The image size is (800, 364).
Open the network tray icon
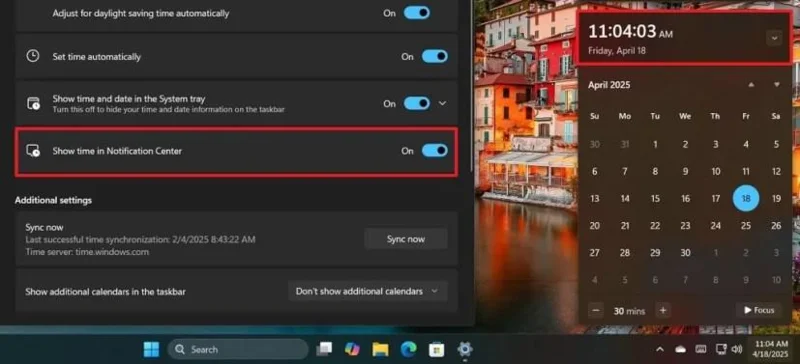(721, 349)
